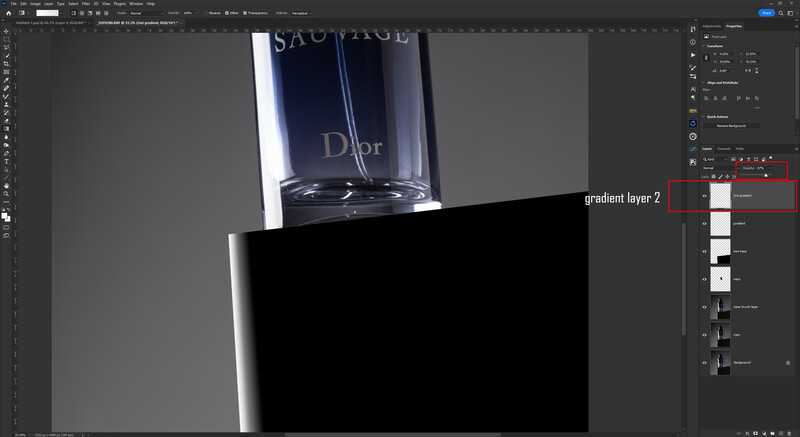
Task: Click the Create new layer icon
Action: point(781,433)
